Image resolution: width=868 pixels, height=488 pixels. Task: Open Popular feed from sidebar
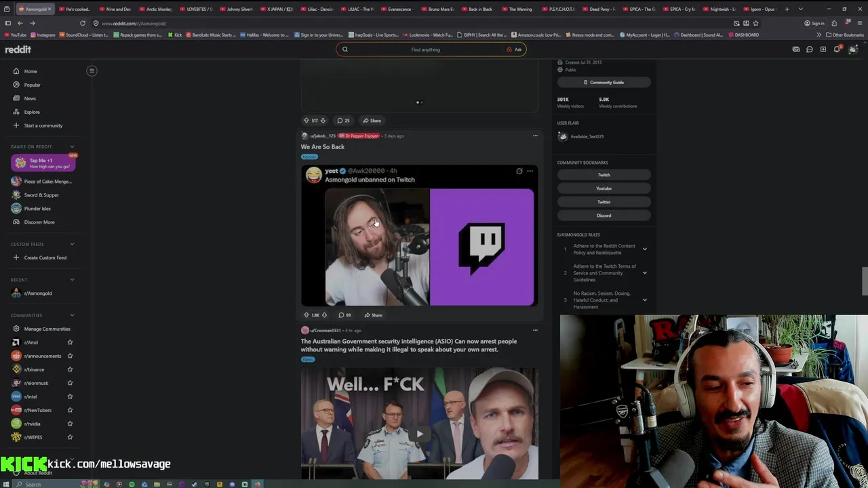coord(32,85)
